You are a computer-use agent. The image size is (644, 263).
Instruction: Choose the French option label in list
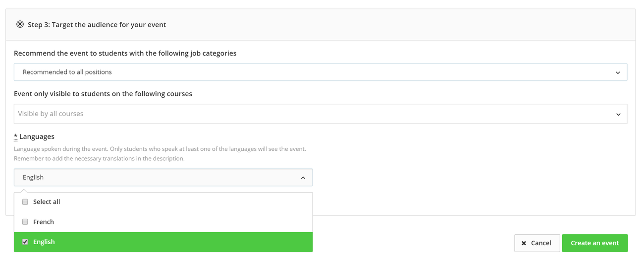44,222
